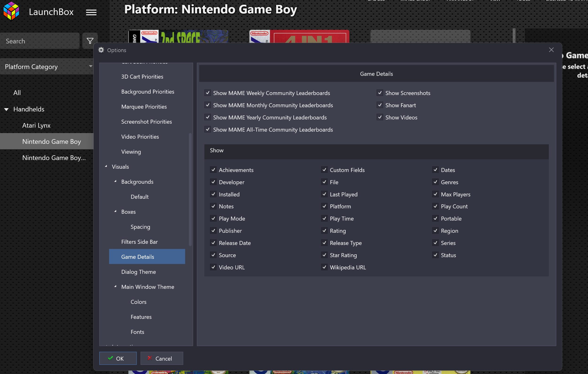Click Cancel to discard options
The width and height of the screenshot is (588, 374).
[162, 358]
